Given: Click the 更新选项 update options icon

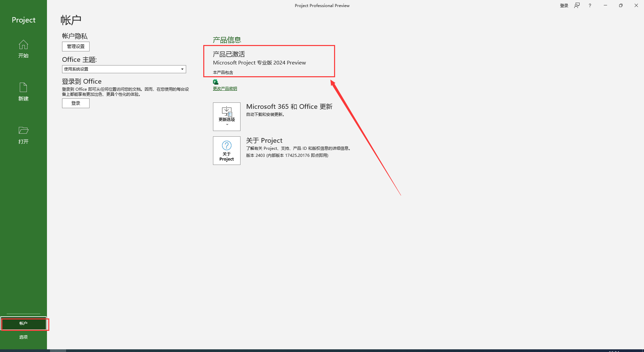Looking at the screenshot, I should [226, 113].
